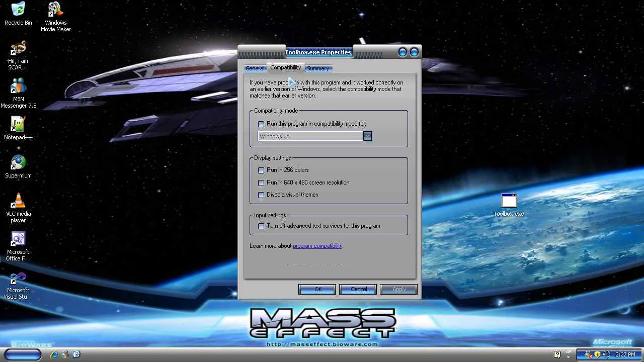644x362 pixels.
Task: Click the taskbar clock showing 2:27 PM
Action: click(625, 354)
